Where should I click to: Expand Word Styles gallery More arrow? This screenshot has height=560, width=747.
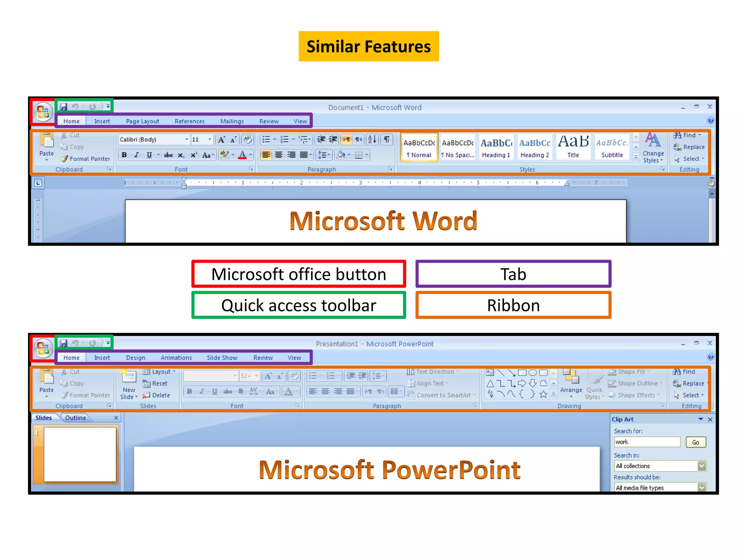coord(636,157)
